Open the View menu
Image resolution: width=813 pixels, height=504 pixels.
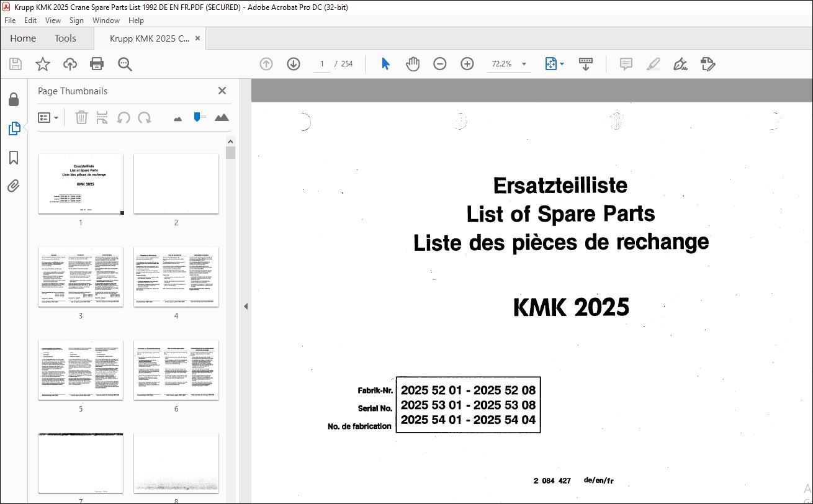[53, 20]
